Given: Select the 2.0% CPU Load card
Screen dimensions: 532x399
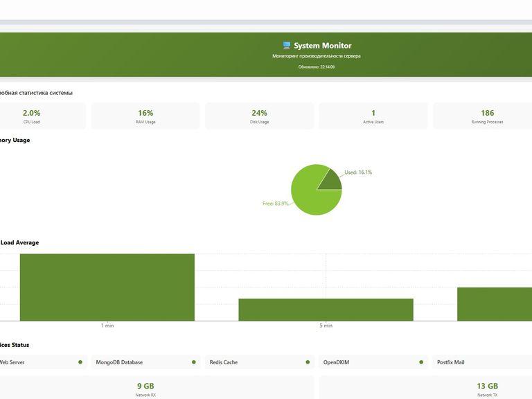Looking at the screenshot, I should [x=42, y=116].
